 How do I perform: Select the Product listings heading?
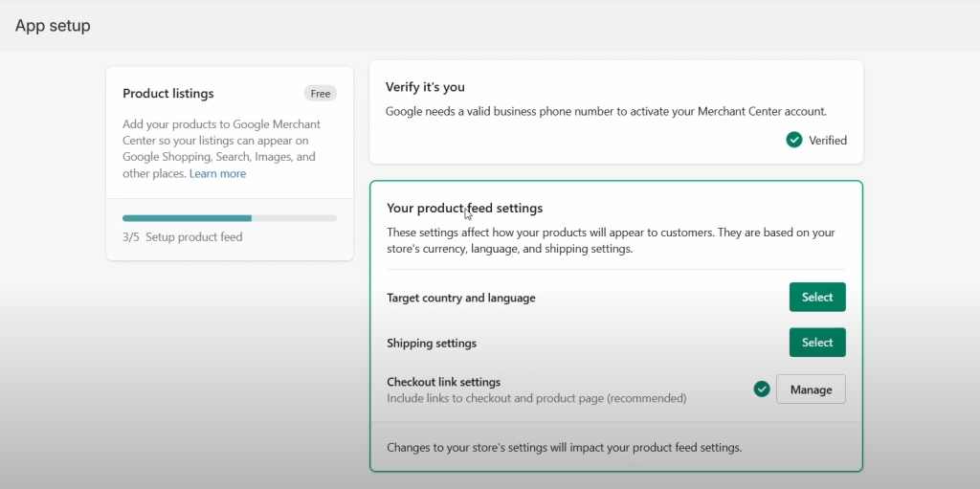pos(168,94)
